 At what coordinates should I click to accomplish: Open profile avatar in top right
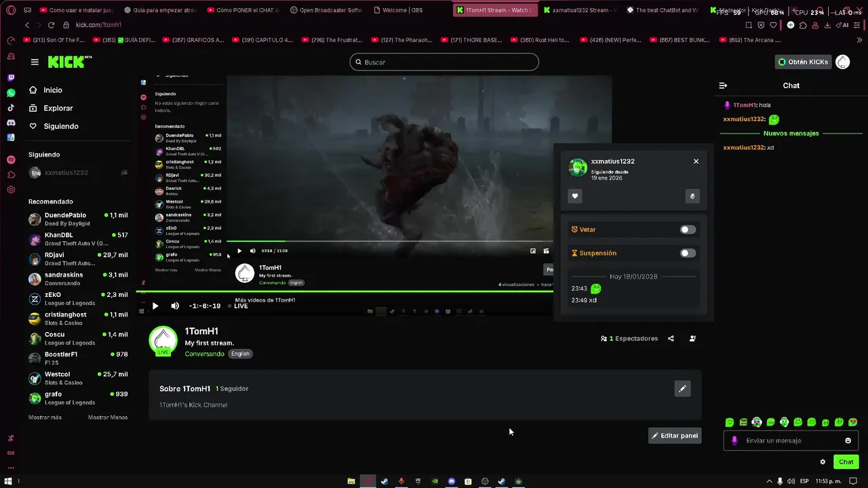[842, 62]
